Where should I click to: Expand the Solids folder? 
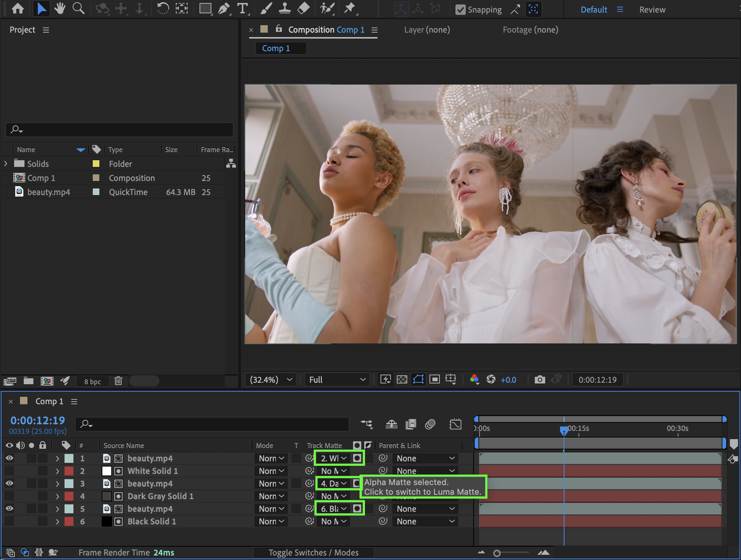(6, 164)
